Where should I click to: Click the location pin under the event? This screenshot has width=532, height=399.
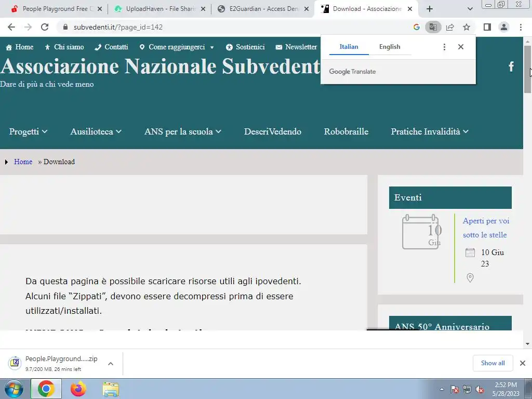pyautogui.click(x=470, y=278)
